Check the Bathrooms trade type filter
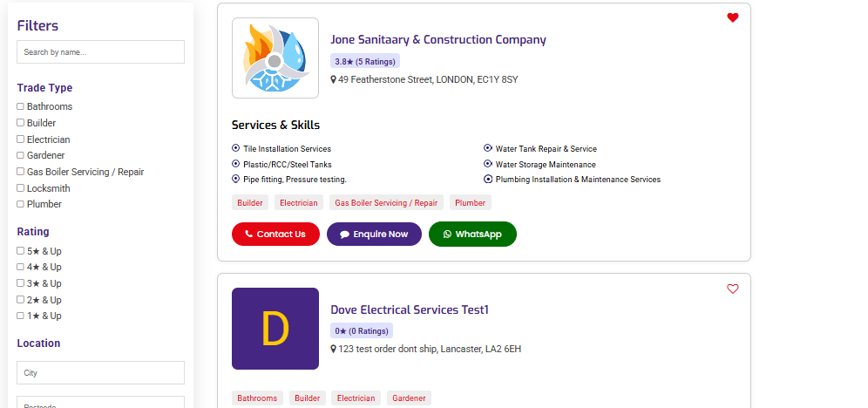 21,106
